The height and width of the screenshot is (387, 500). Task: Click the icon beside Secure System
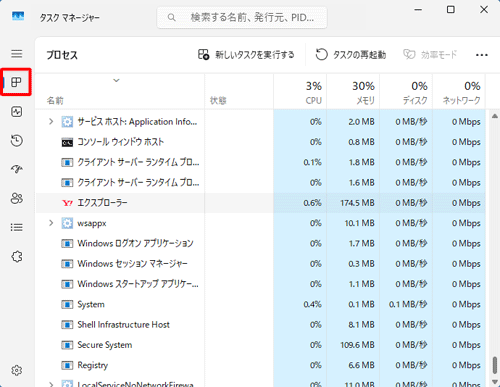67,345
